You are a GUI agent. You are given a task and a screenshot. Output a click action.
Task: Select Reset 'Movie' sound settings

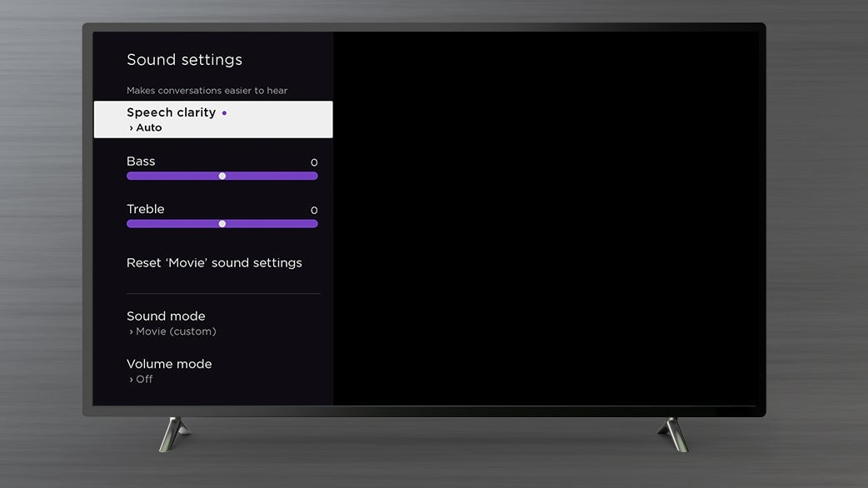click(x=213, y=262)
